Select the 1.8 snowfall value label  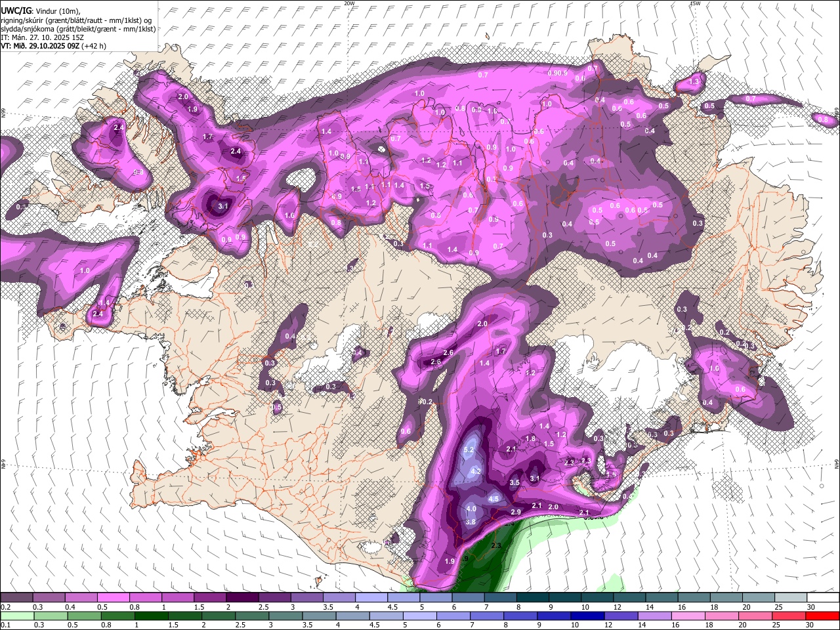tap(530, 439)
